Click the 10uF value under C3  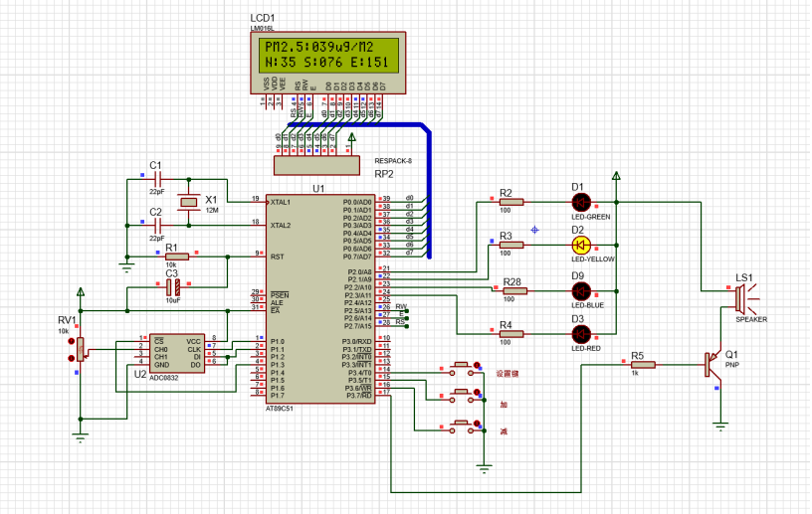coord(173,300)
